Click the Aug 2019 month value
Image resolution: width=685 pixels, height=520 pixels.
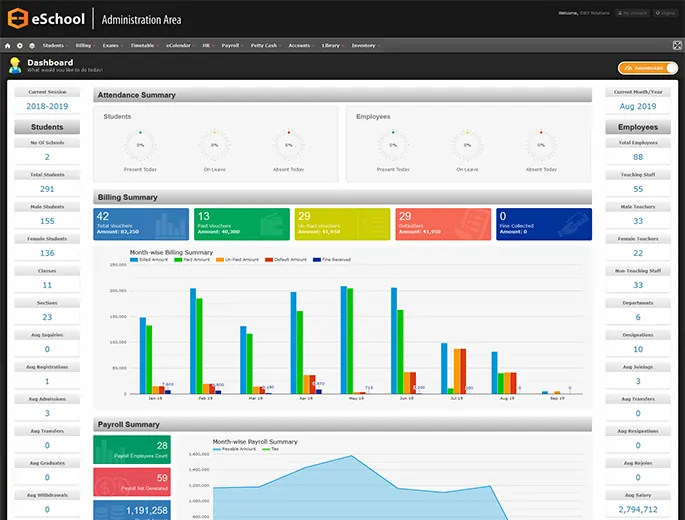coord(638,106)
